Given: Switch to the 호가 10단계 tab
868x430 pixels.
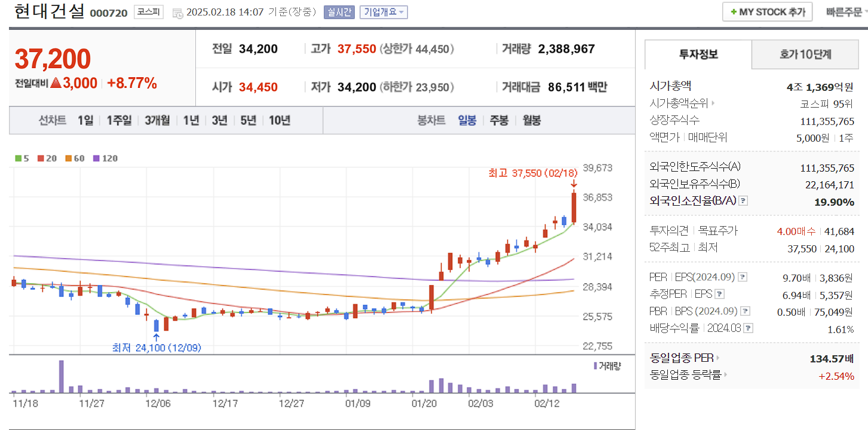Looking at the screenshot, I should coord(805,54).
